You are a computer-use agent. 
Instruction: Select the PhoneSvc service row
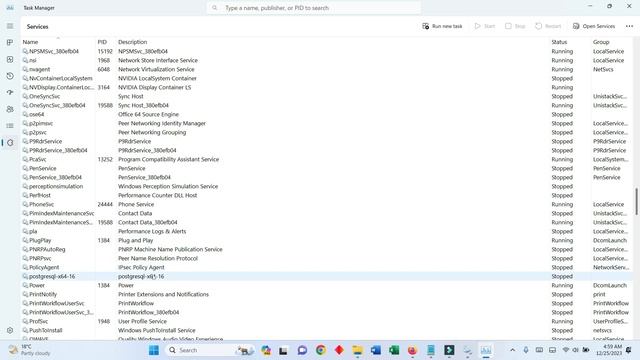coord(327,204)
